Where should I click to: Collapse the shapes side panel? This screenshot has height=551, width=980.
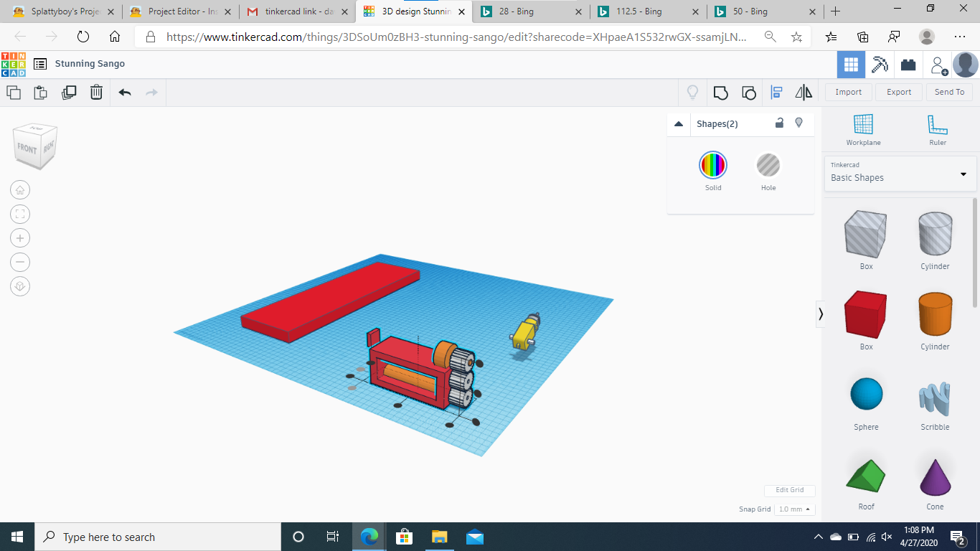[821, 314]
